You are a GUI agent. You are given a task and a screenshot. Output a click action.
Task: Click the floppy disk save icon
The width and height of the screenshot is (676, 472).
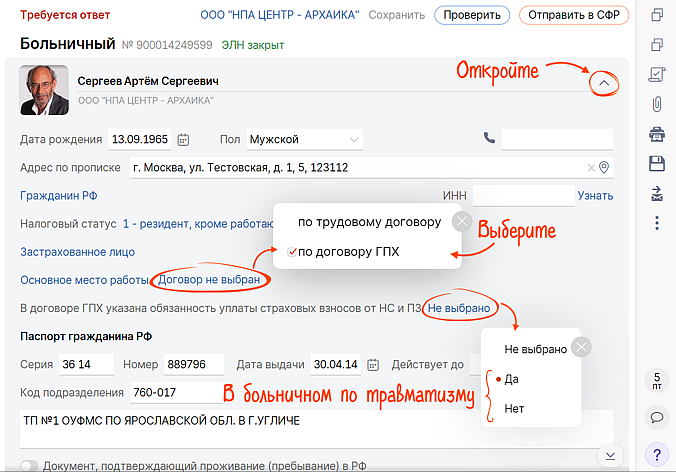tap(657, 163)
